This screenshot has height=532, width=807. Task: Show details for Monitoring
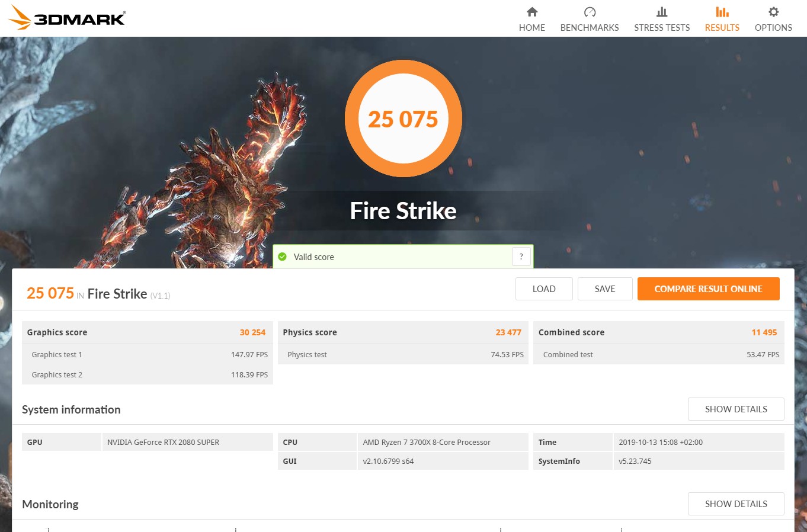[736, 504]
